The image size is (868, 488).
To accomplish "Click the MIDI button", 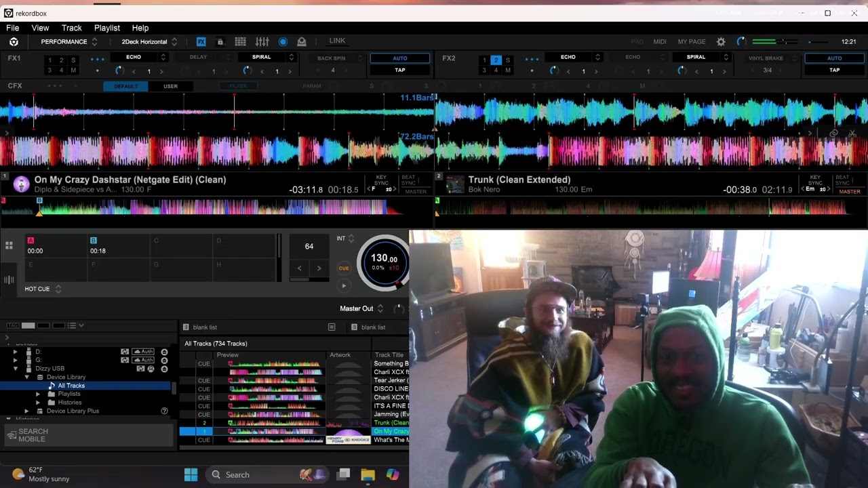I will click(660, 42).
